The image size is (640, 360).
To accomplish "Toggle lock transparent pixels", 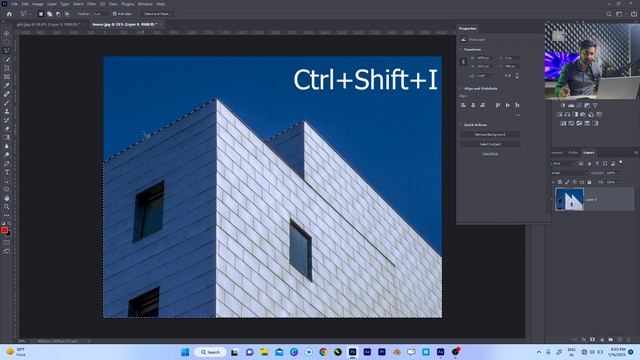I will 560,182.
